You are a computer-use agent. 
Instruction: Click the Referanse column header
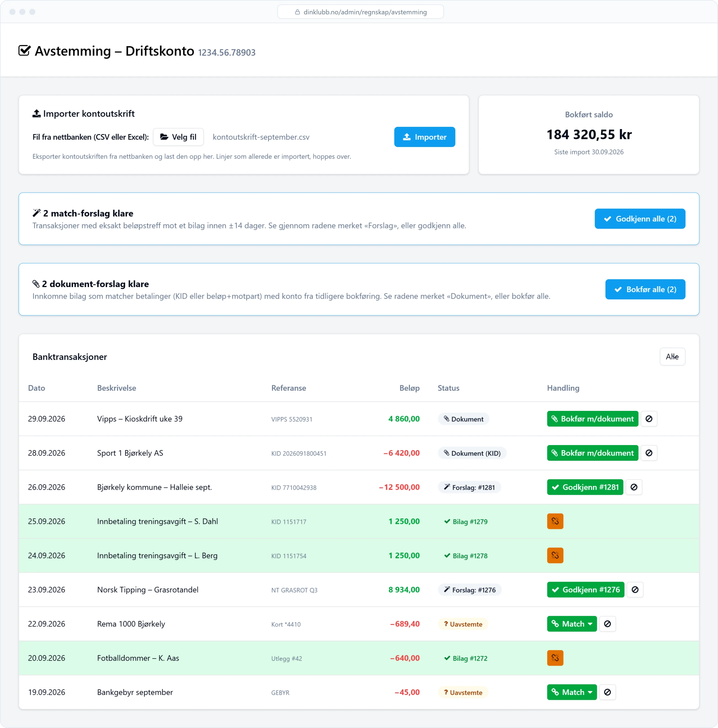coord(289,388)
